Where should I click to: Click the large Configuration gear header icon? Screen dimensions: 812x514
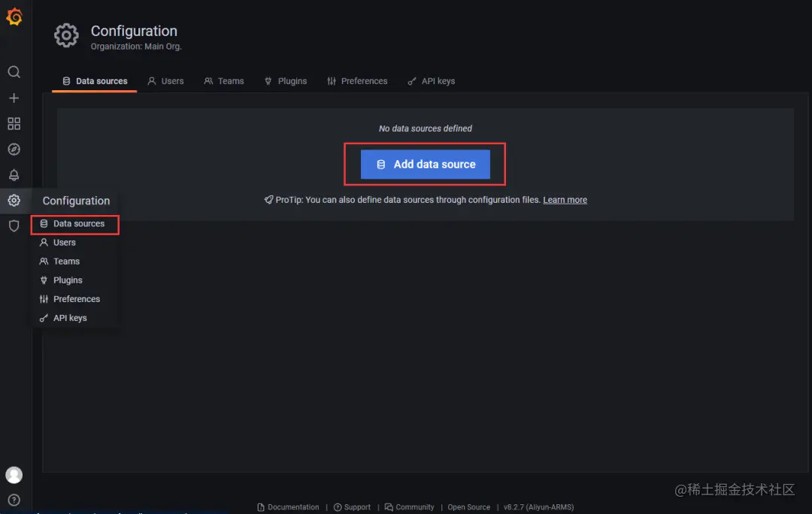tap(66, 36)
